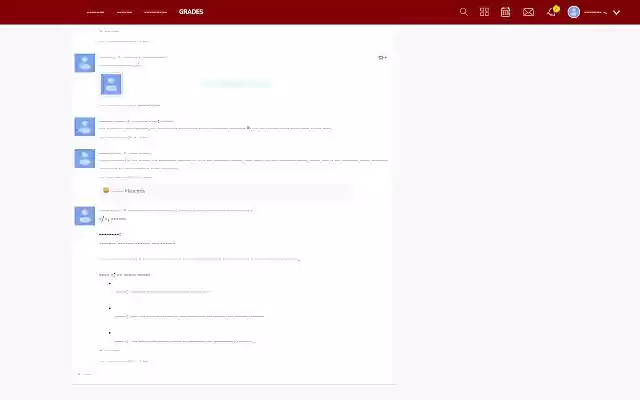This screenshot has height=400, width=640.
Task: Open the yellow attachment icon link
Action: (106, 190)
